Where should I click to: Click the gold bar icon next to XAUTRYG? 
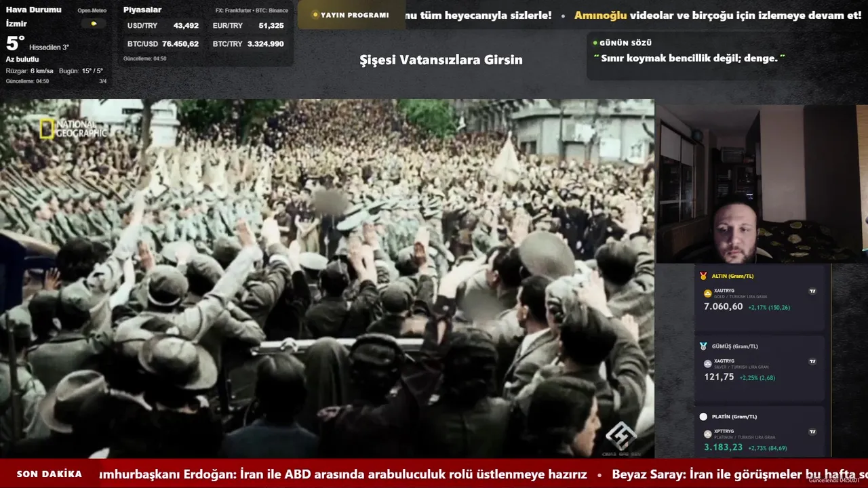(x=708, y=293)
